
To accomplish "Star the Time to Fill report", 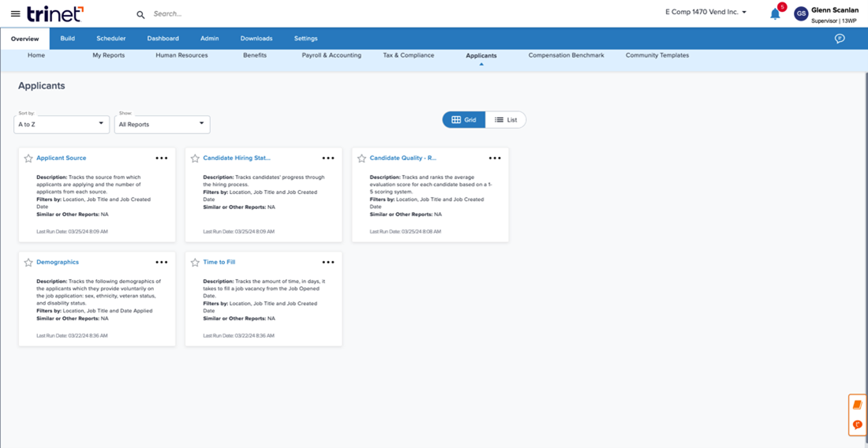I will coord(195,262).
